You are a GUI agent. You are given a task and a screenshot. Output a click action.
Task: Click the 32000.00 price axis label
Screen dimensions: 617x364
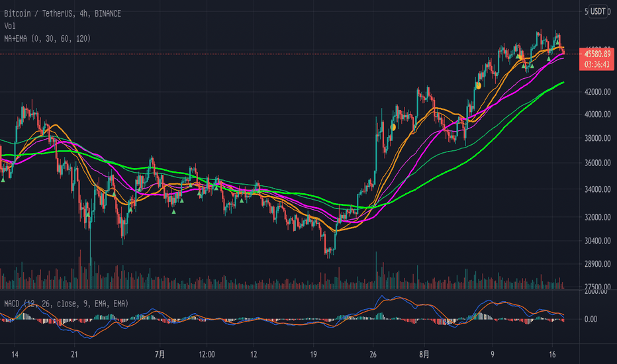click(597, 217)
